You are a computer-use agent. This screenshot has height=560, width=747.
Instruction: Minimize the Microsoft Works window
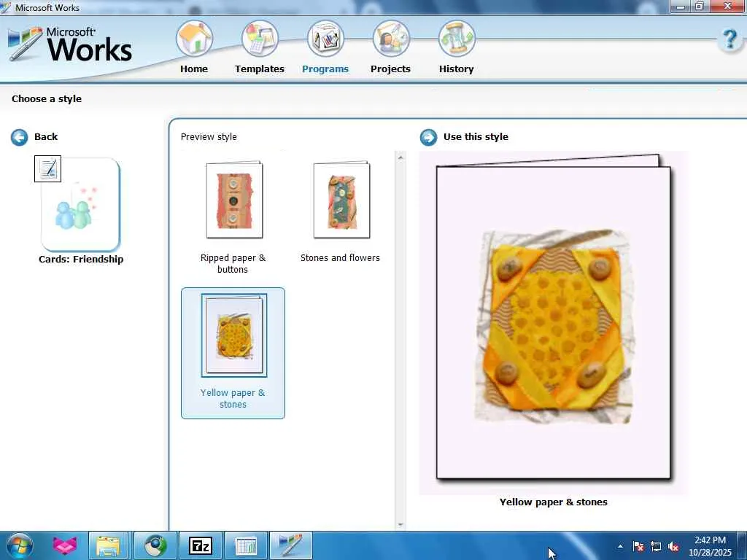tap(681, 6)
